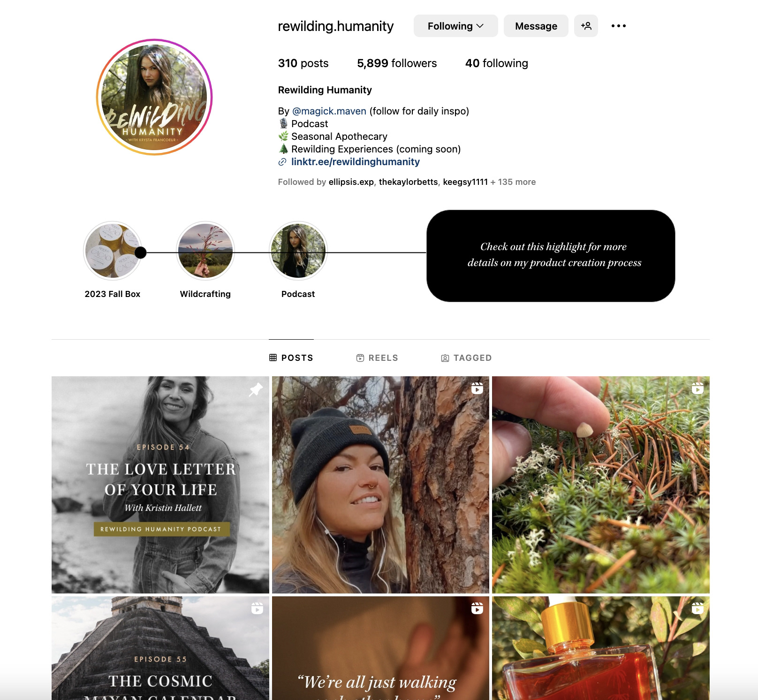
Task: Open the @magick.maven profile mention
Action: pyautogui.click(x=329, y=111)
